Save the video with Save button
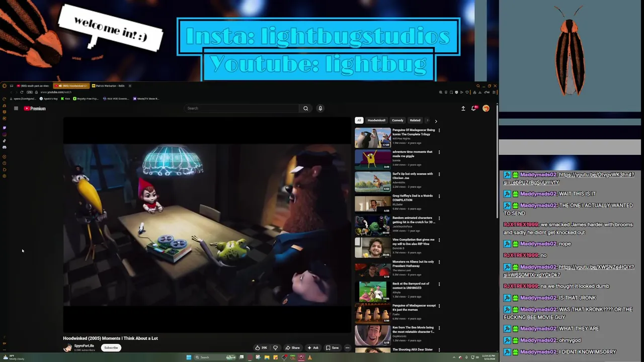The height and width of the screenshot is (362, 644). (332, 347)
